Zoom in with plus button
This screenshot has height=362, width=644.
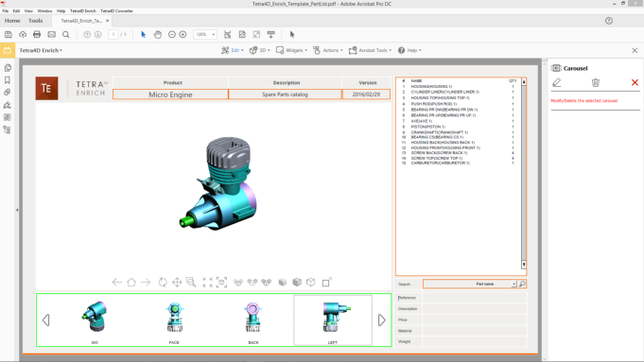(183, 34)
